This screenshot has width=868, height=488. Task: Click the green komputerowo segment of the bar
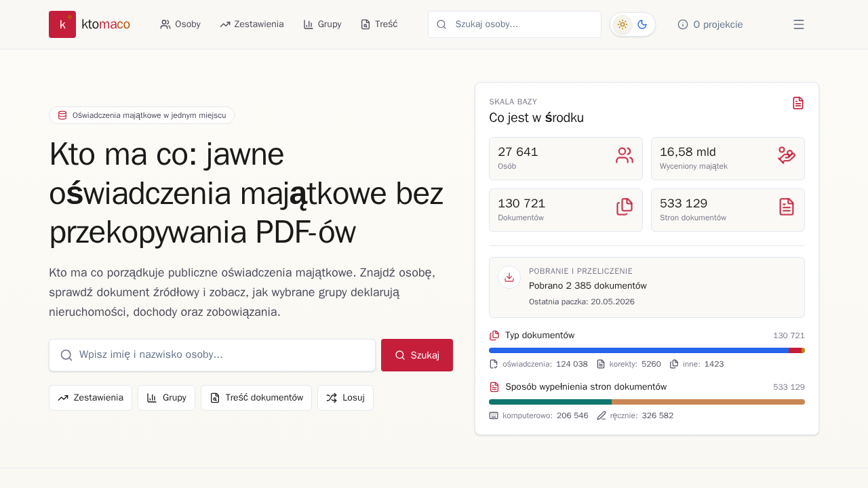click(550, 402)
